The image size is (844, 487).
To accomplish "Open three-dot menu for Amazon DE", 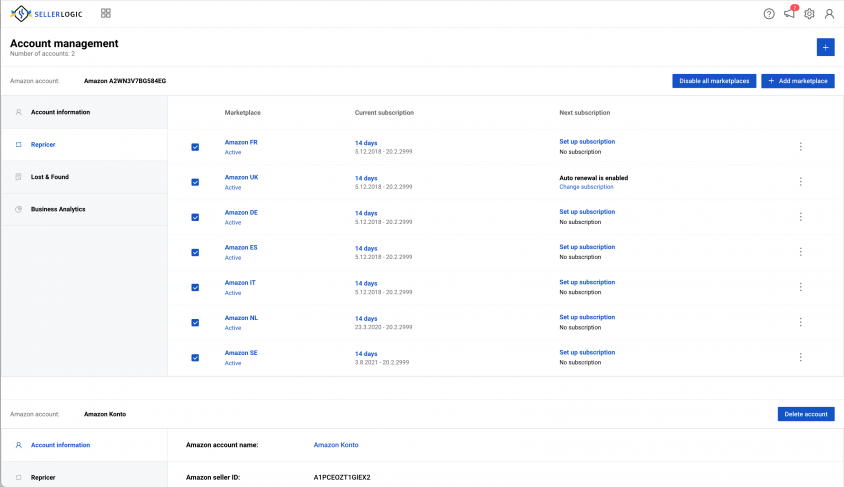I will [x=800, y=217].
